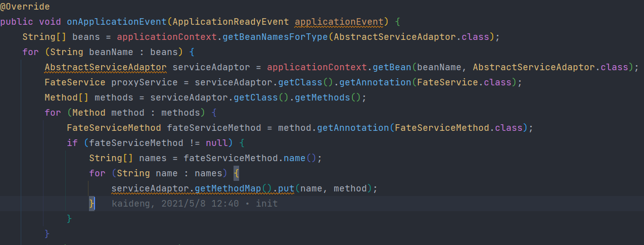Click the if keyword
The image size is (644, 245).
point(72,143)
